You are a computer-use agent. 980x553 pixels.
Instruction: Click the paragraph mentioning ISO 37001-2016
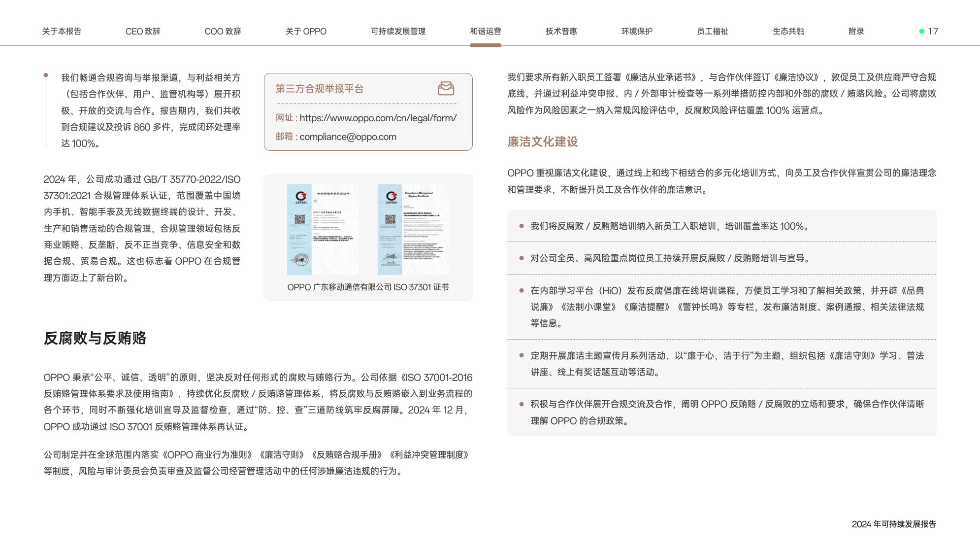pyautogui.click(x=258, y=402)
